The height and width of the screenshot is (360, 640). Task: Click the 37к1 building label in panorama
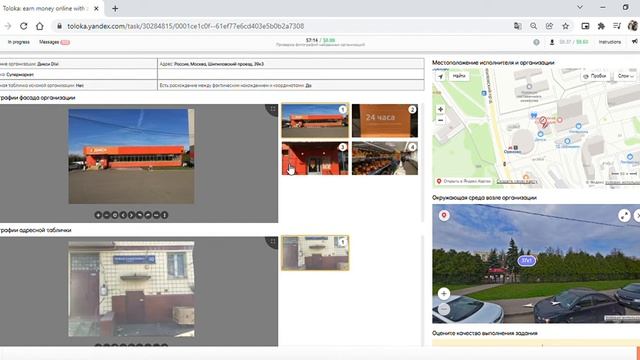(x=527, y=260)
